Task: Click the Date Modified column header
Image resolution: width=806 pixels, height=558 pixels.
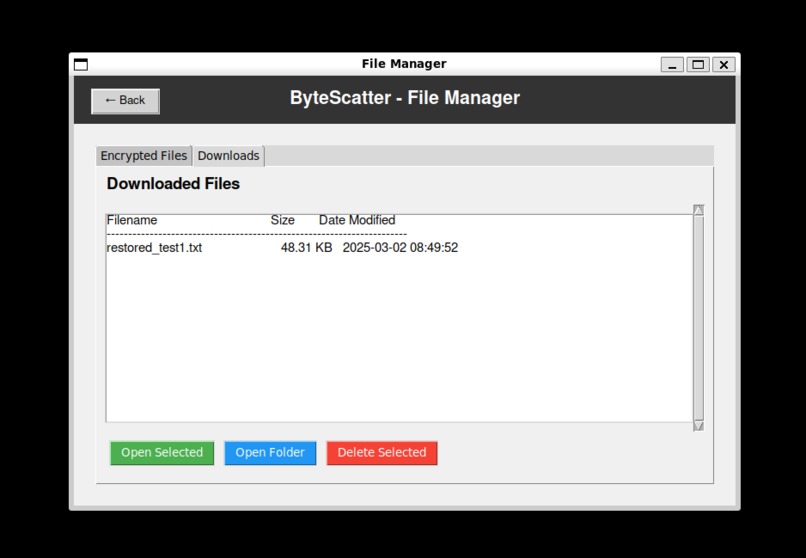Action: 357,220
